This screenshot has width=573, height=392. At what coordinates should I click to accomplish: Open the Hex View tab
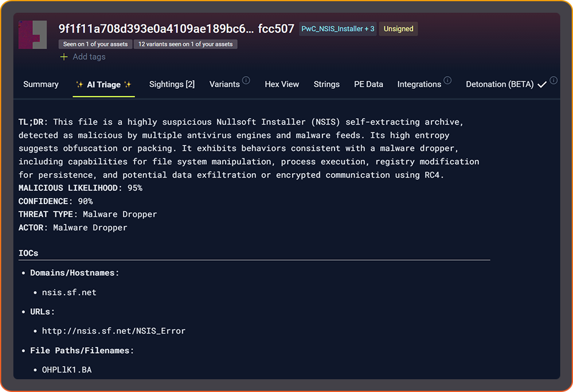tap(282, 84)
